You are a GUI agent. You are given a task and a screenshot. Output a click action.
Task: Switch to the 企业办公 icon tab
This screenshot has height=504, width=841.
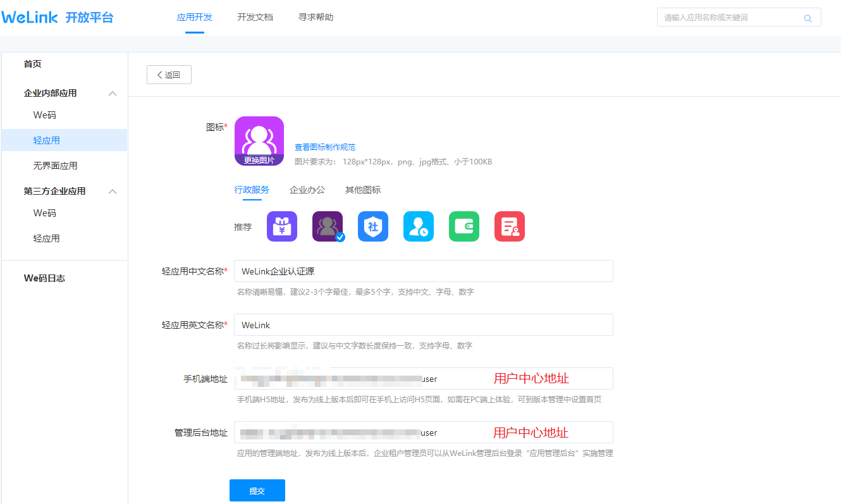tap(307, 190)
